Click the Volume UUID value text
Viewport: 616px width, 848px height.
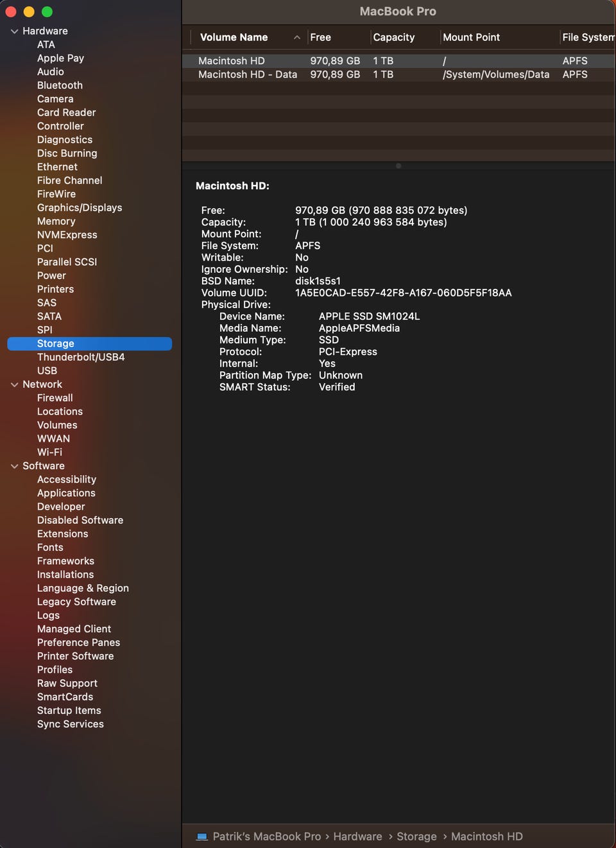[x=404, y=293]
